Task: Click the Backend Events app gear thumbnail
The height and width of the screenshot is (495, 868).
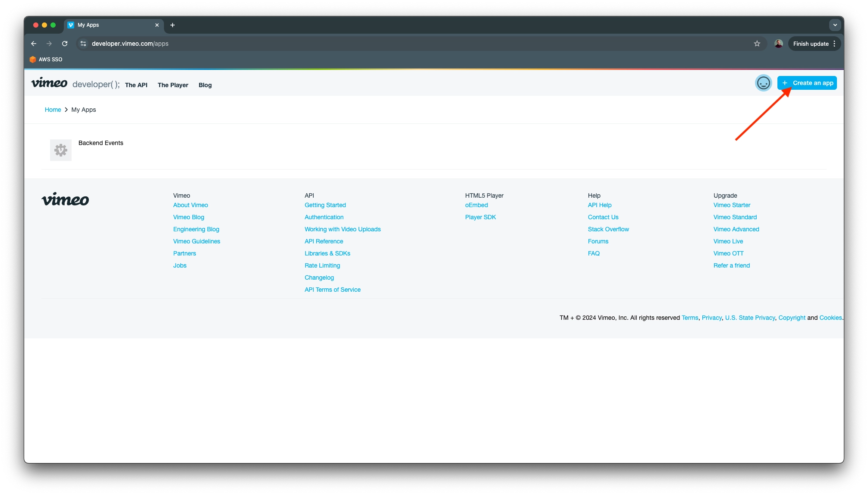Action: pyautogui.click(x=61, y=150)
